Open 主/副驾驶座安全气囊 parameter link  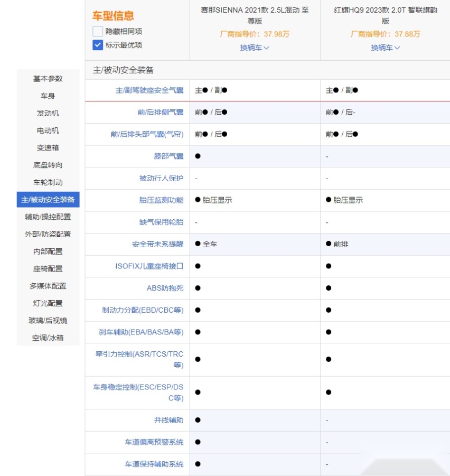click(149, 90)
